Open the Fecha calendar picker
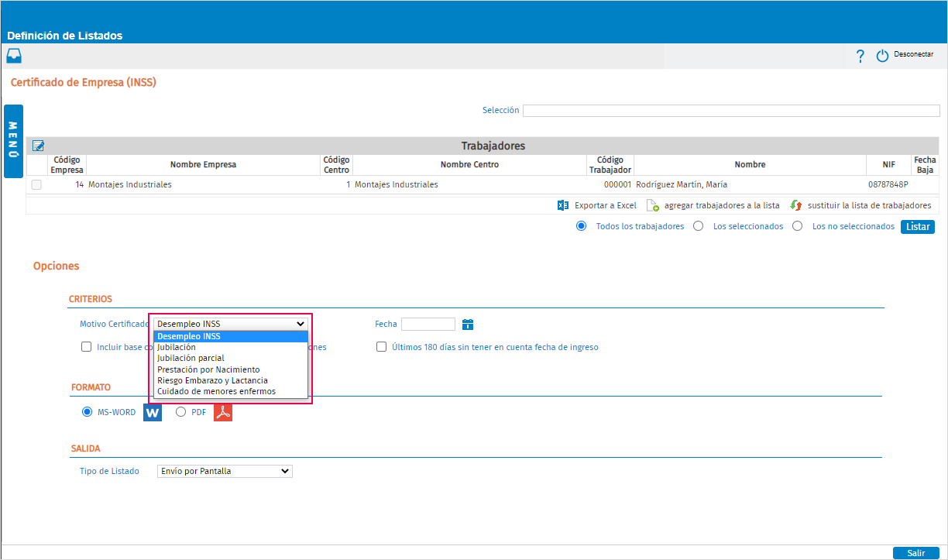Image resolution: width=948 pixels, height=560 pixels. coord(468,325)
